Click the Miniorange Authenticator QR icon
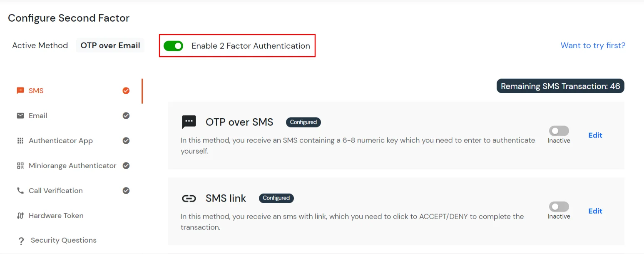Image resolution: width=644 pixels, height=254 pixels. tap(20, 166)
